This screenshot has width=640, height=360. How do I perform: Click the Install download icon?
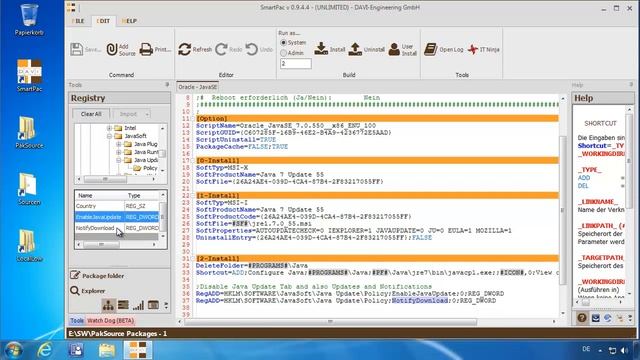point(321,49)
